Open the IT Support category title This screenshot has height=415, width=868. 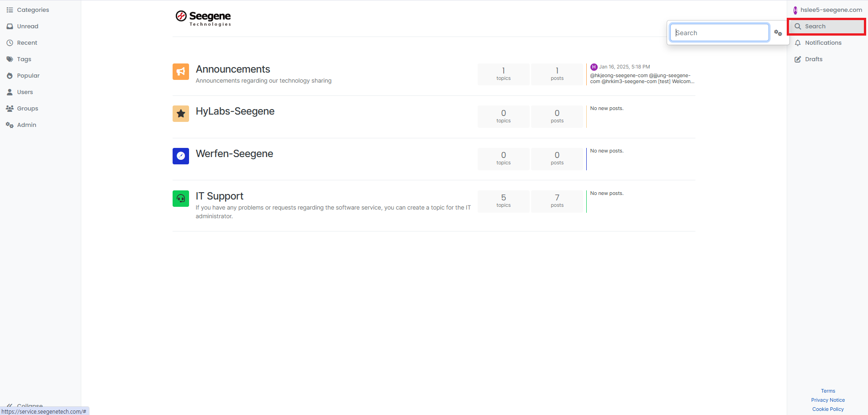tap(219, 196)
